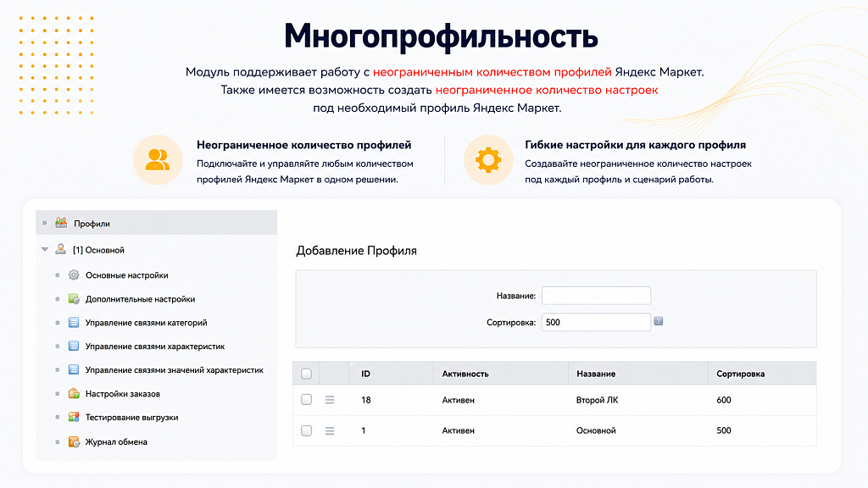868x488 pixels.
Task: Click the Сортировка input with value 500
Action: (596, 322)
